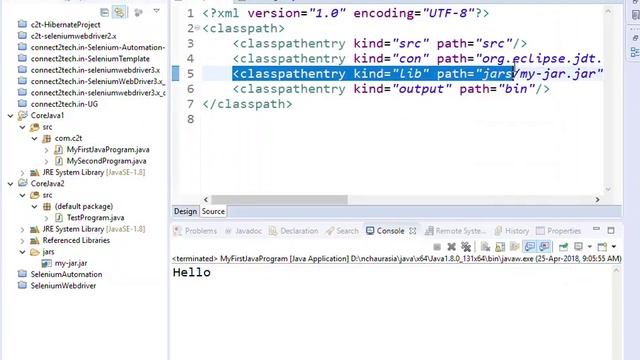Toggle Scroll Lock in Console

500,247
